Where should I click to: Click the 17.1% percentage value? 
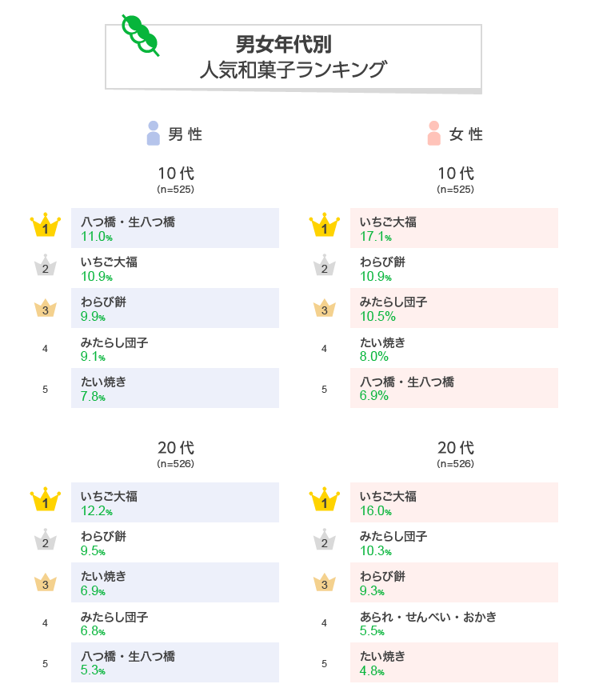coord(376,237)
